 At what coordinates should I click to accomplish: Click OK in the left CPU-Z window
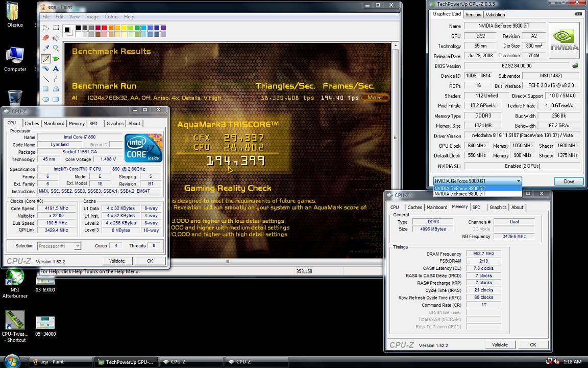tap(150, 261)
